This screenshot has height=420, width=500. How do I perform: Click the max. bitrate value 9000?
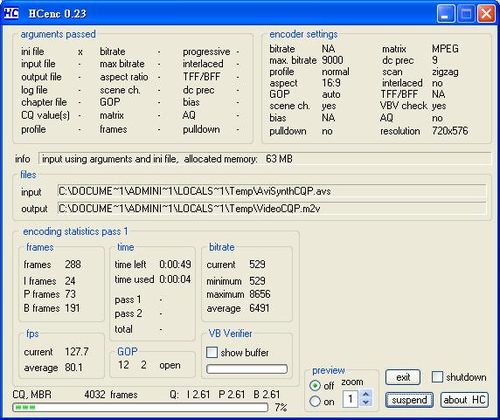point(332,60)
